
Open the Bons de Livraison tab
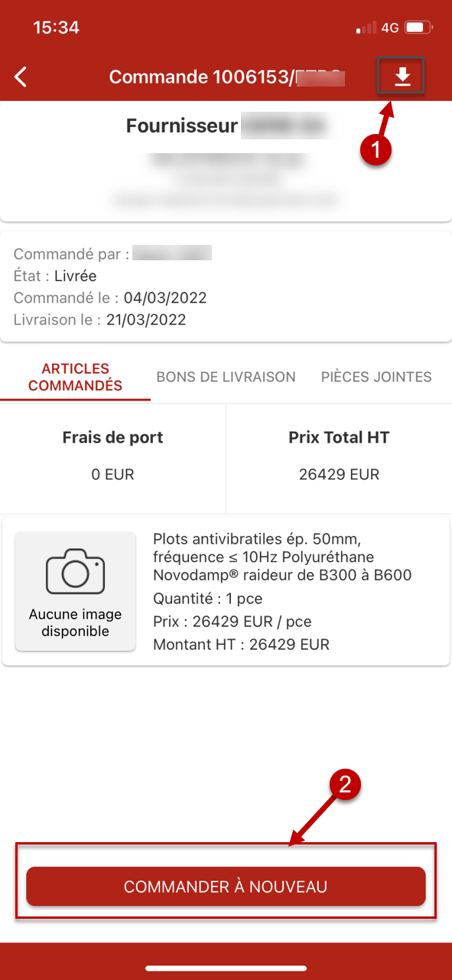[x=226, y=377]
